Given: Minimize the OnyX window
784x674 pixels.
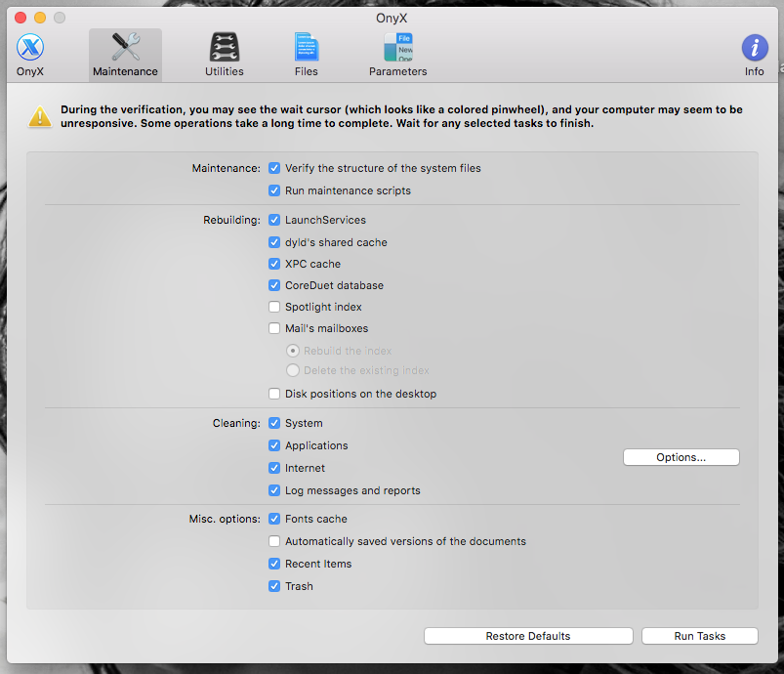Looking at the screenshot, I should [x=40, y=18].
